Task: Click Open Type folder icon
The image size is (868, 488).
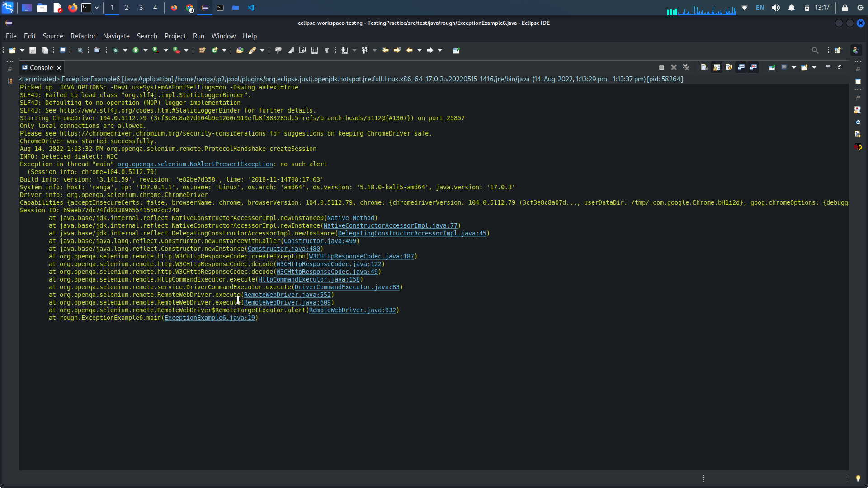Action: click(240, 50)
